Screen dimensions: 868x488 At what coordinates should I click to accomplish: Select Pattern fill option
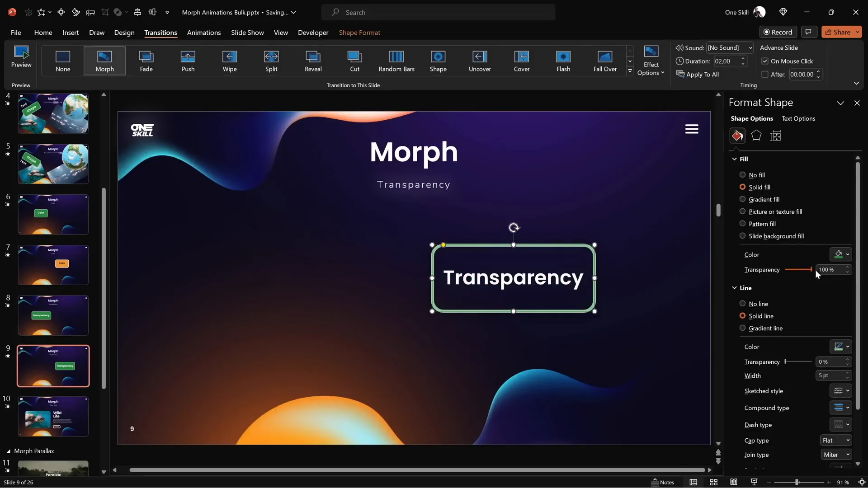click(x=758, y=224)
